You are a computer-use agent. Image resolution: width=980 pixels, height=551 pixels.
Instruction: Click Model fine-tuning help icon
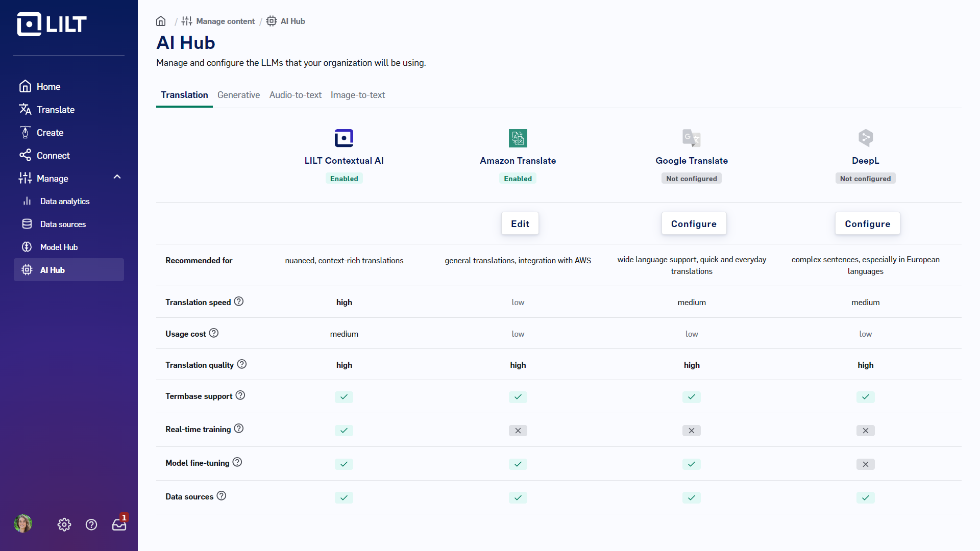pyautogui.click(x=237, y=462)
